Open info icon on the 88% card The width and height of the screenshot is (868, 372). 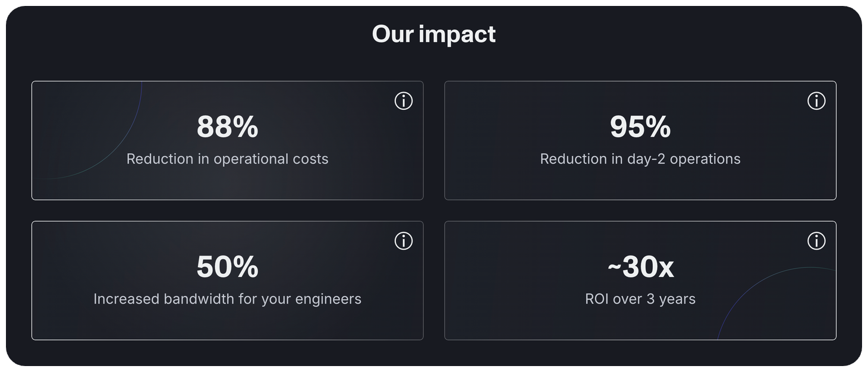pyautogui.click(x=404, y=101)
